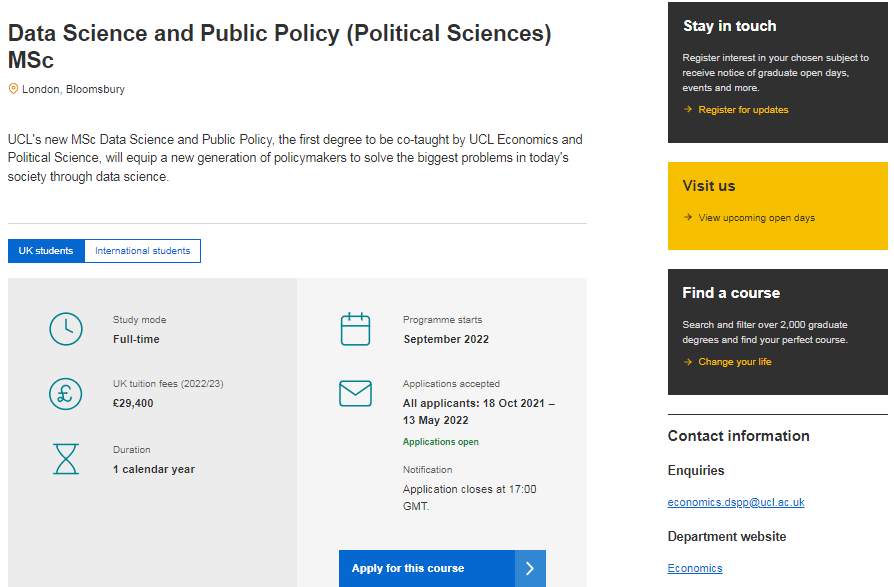Screen dimensions: 894x587
Task: Click the calendar icon for Programme starts
Action: (x=355, y=329)
